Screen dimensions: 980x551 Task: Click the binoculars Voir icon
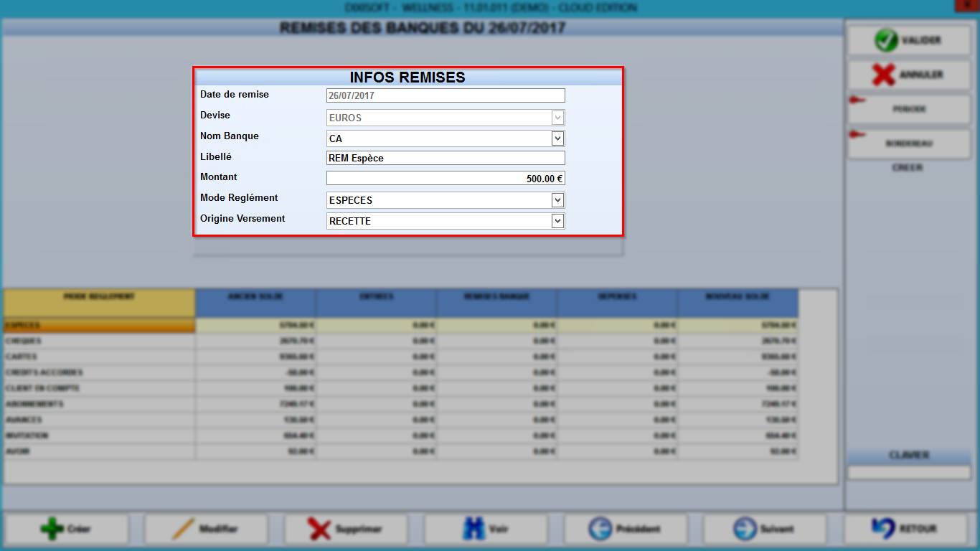click(473, 529)
